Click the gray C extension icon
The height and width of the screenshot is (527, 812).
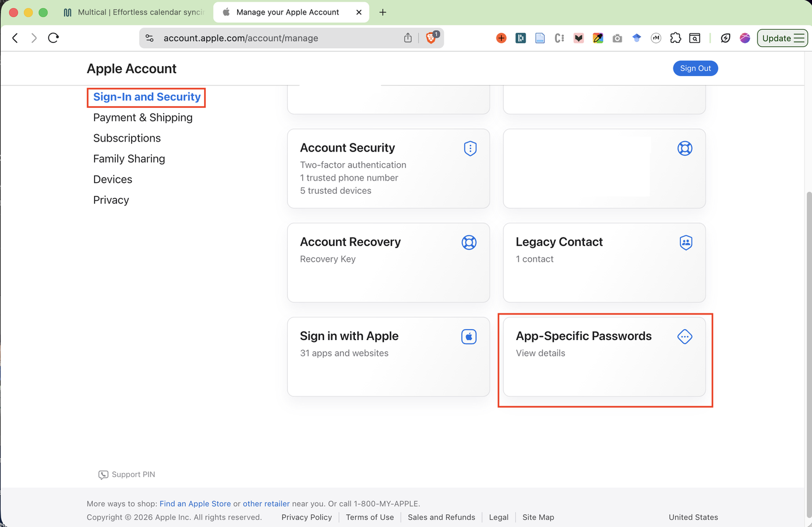(559, 38)
